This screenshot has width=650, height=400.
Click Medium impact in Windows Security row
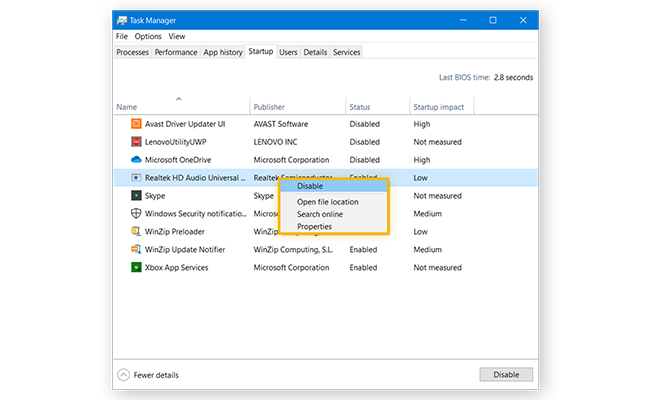point(427,213)
